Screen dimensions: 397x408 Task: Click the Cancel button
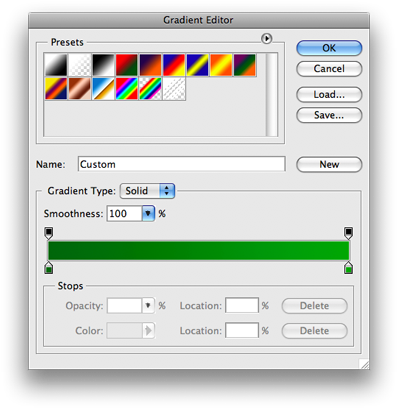tap(329, 69)
